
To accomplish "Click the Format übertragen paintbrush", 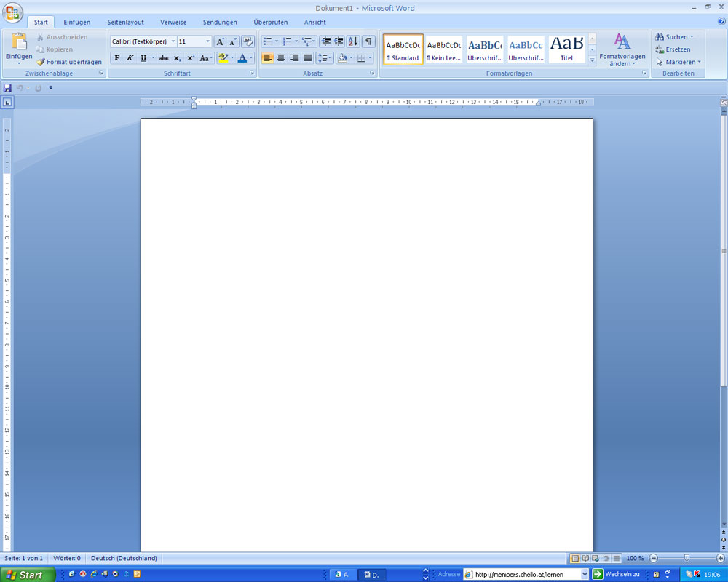I will click(41, 63).
